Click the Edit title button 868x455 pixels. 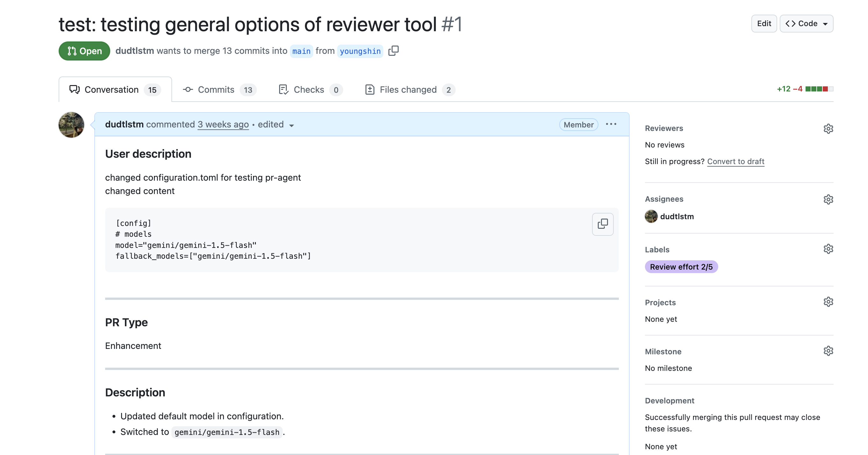click(x=763, y=24)
